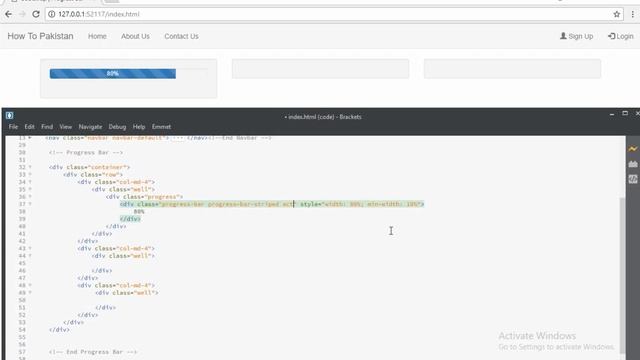640x360 pixels.
Task: Click the col-md-4 div on line 48
Action: (x=116, y=285)
